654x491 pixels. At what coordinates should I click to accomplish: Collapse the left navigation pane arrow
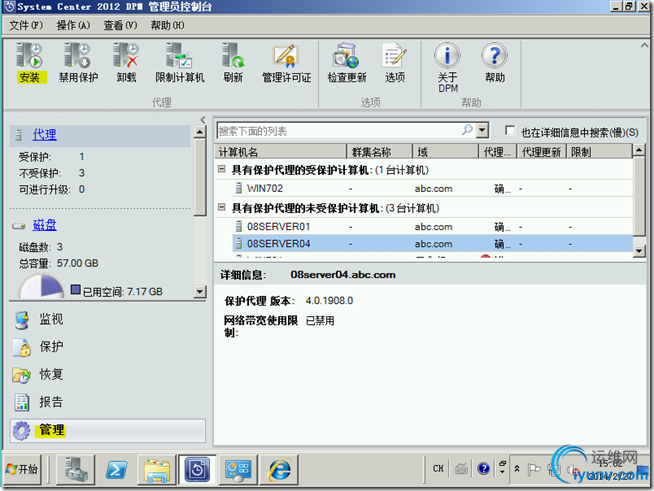point(203,120)
